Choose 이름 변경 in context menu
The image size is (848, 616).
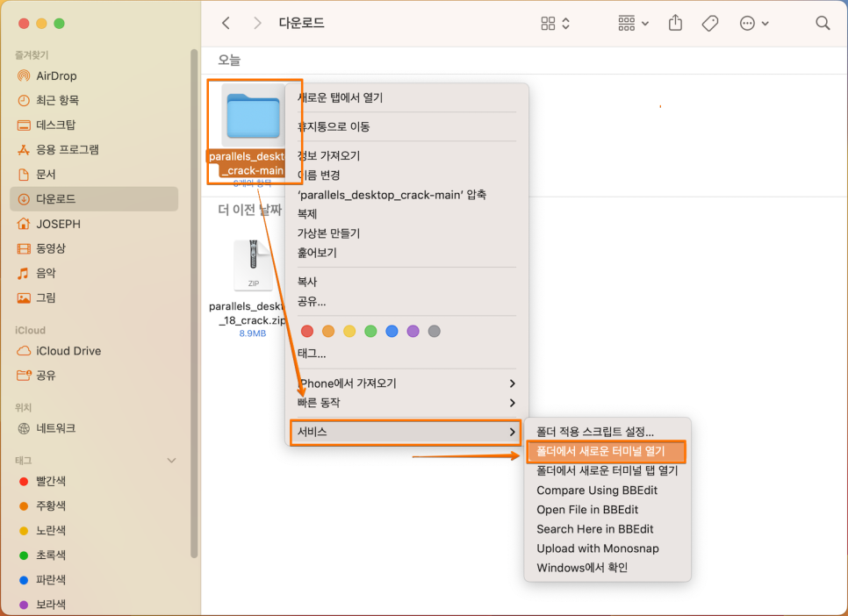406,175
